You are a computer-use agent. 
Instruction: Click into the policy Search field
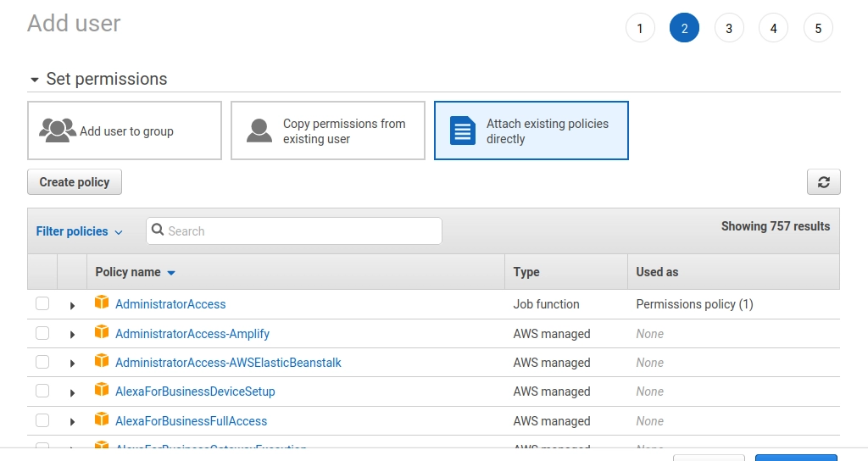[x=294, y=230]
